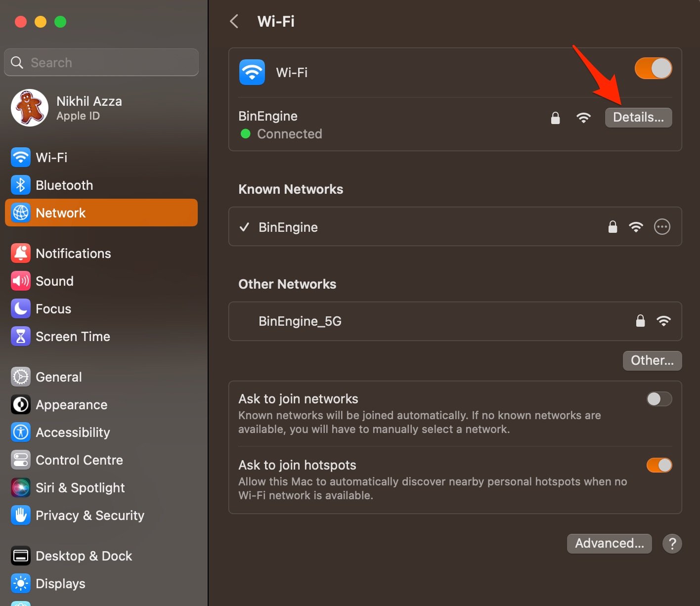Disable Ask to join hotspots
Screen dimensions: 700x606
tap(659, 465)
